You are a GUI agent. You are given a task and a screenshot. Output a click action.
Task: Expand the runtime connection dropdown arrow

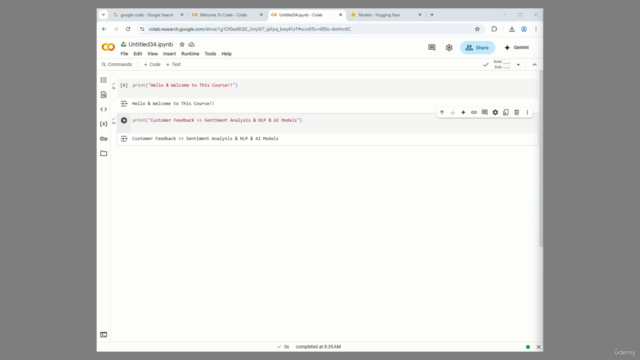[518, 64]
